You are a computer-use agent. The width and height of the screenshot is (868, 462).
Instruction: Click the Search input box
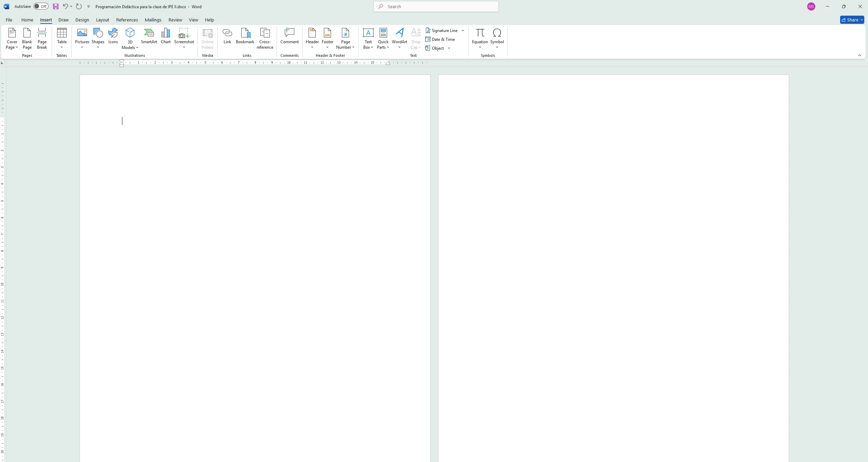(436, 6)
